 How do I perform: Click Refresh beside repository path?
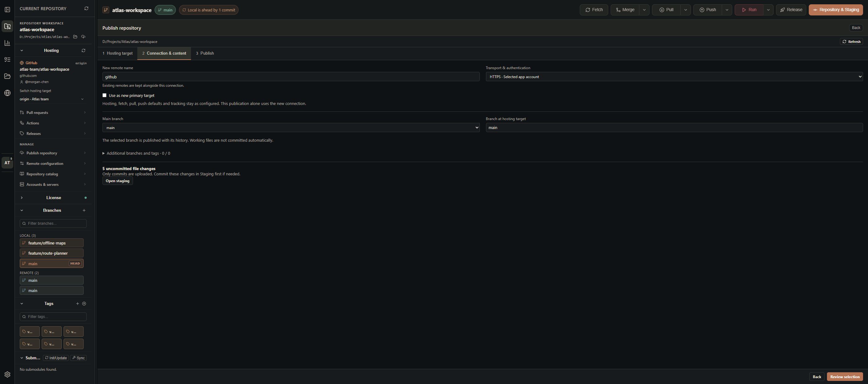coord(851,41)
